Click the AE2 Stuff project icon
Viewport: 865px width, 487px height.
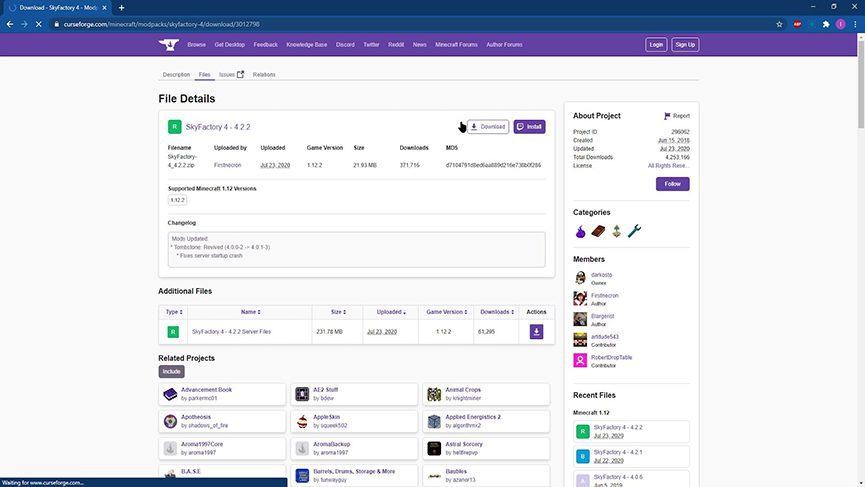[302, 394]
